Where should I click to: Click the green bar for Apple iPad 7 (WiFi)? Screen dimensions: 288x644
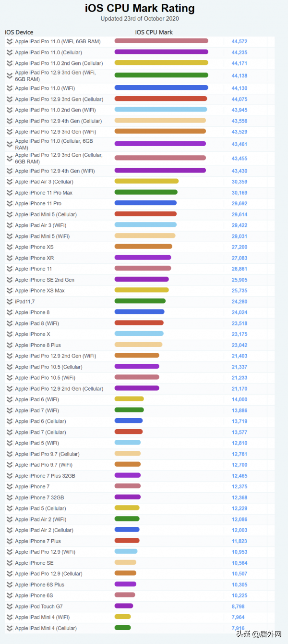[x=129, y=410]
